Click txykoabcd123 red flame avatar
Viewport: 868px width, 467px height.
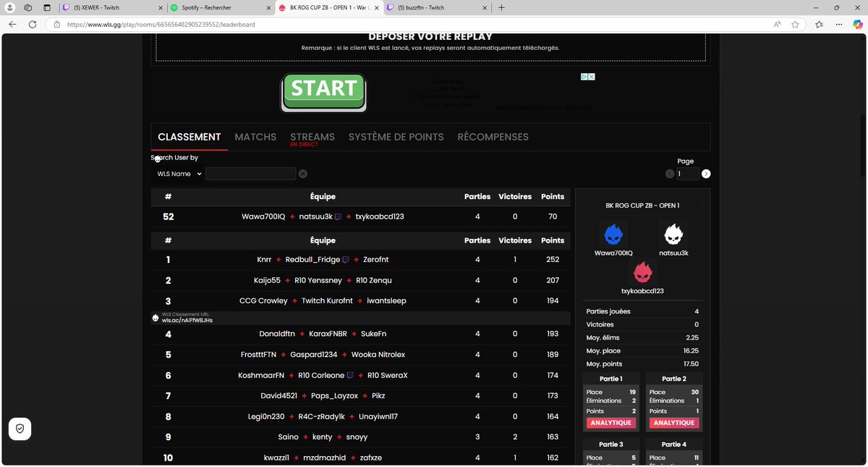point(643,272)
